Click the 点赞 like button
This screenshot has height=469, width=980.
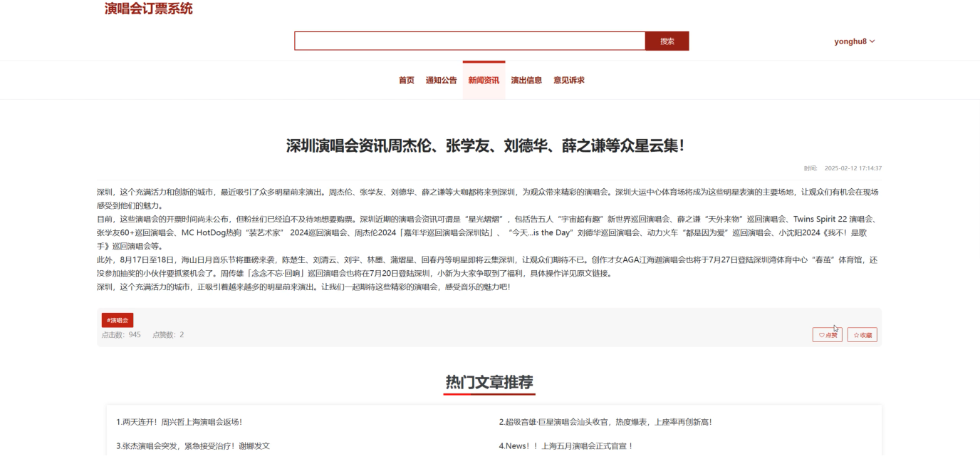pos(827,335)
